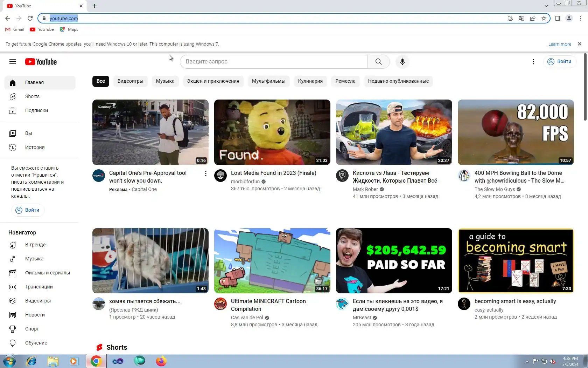
Task: Click the share page icon in address bar
Action: (x=533, y=18)
